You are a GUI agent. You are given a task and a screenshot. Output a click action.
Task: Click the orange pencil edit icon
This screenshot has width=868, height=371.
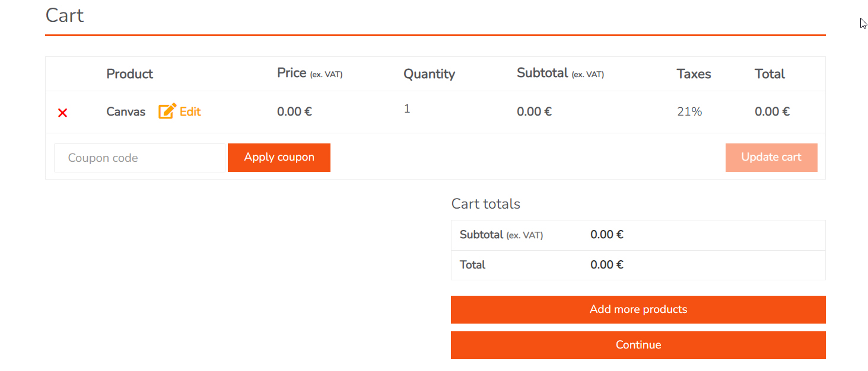pyautogui.click(x=167, y=111)
